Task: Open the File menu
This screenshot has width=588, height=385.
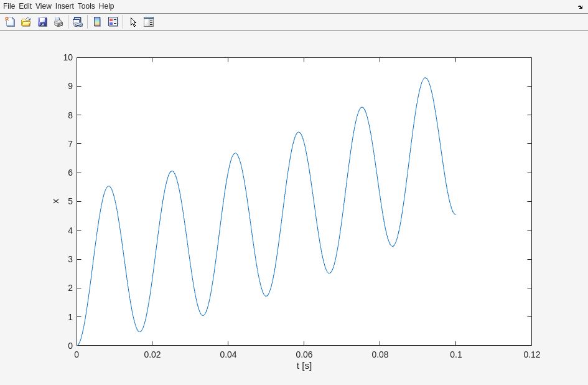Action: pos(9,6)
